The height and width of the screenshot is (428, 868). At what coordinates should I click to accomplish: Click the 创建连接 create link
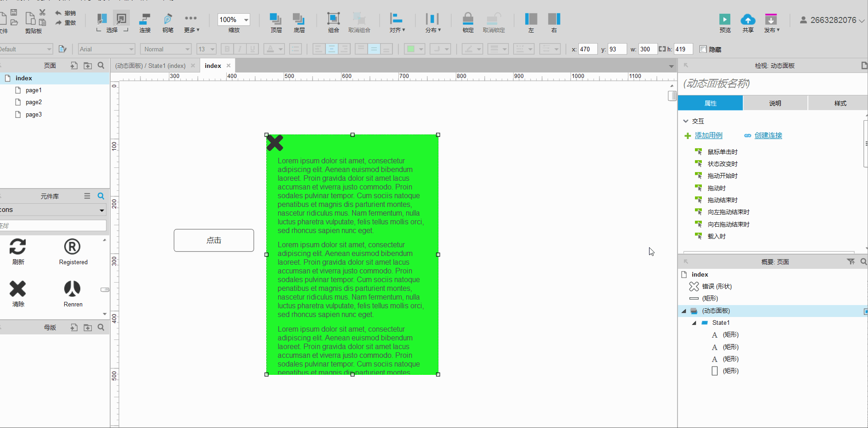(768, 135)
